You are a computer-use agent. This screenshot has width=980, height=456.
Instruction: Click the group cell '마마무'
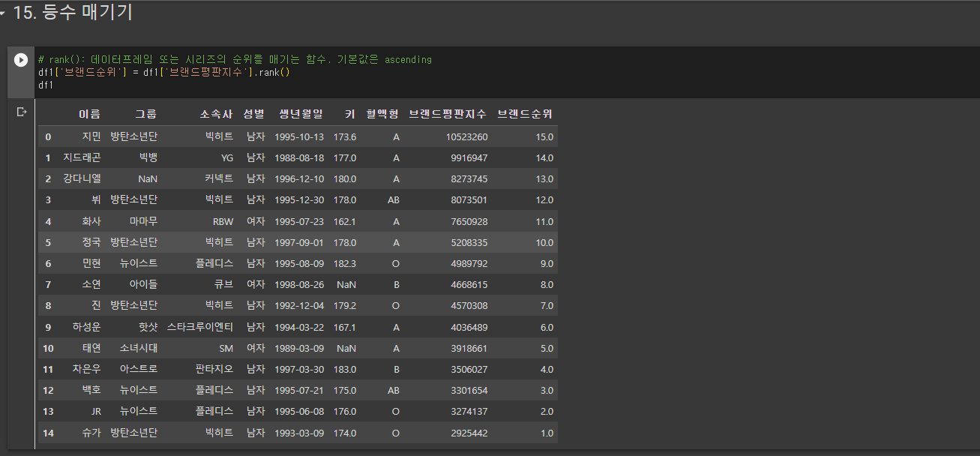point(143,221)
